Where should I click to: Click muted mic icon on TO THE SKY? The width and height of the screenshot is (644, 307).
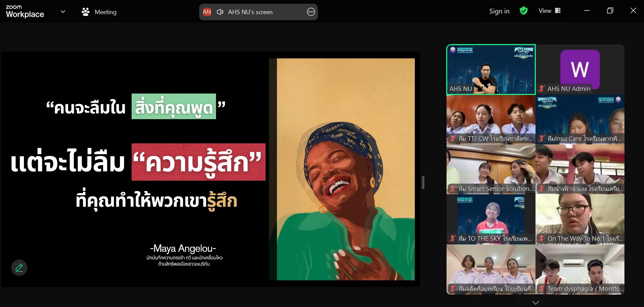point(452,239)
